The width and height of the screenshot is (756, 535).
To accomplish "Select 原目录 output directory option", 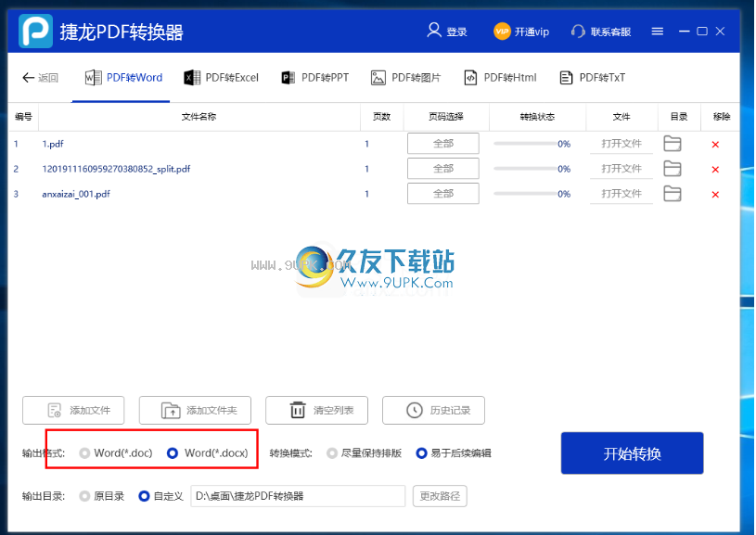I will pos(84,496).
